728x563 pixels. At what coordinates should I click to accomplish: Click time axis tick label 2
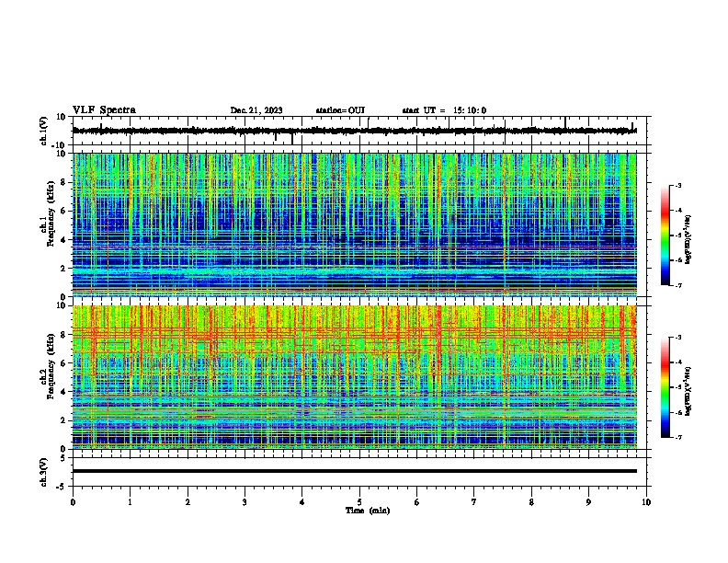point(188,501)
